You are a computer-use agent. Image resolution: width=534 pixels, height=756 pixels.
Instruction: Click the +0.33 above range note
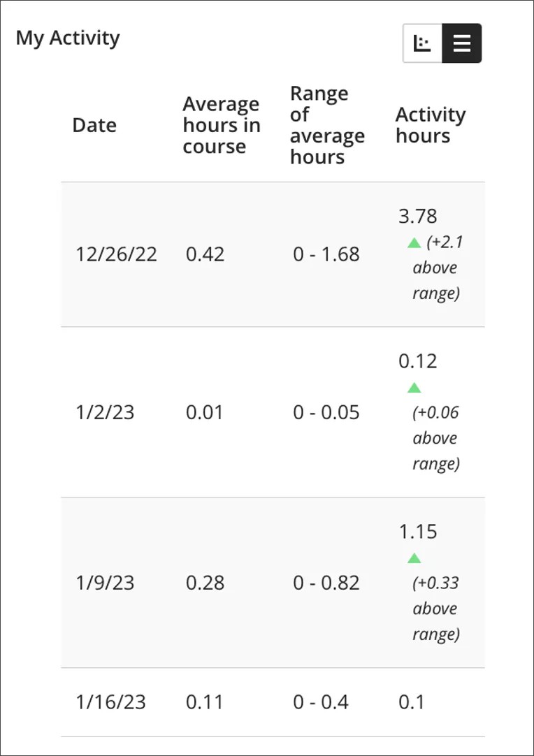pos(436,609)
